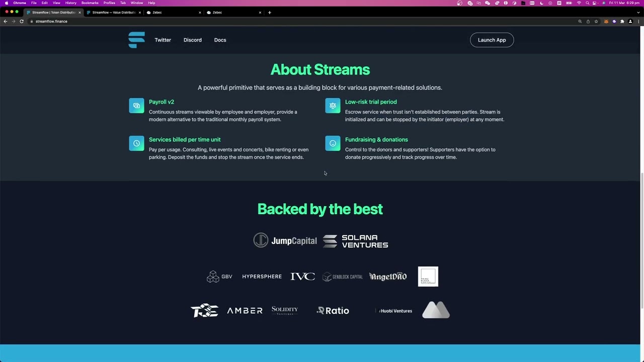Click the Streamflow logo in navbar
The height and width of the screenshot is (362, 644).
tap(136, 40)
